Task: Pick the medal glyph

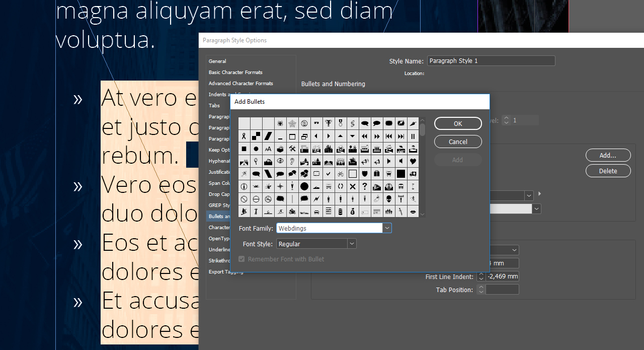Action: [x=341, y=123]
